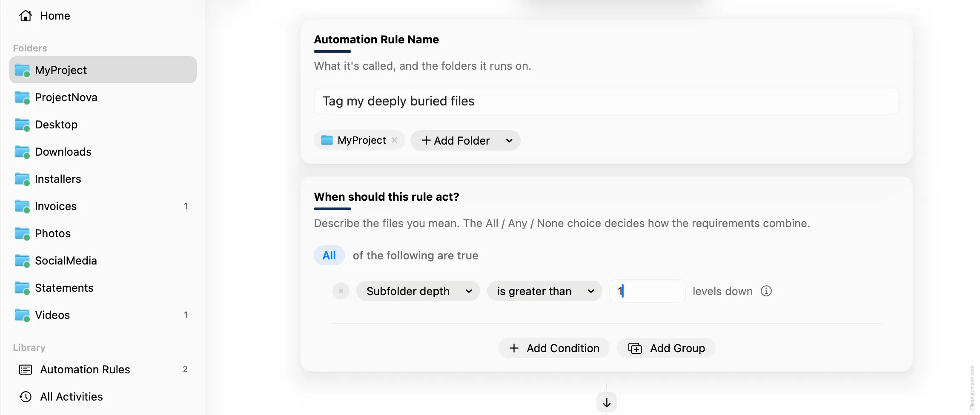Click the ProjectNova folder icon

pyautogui.click(x=22, y=97)
